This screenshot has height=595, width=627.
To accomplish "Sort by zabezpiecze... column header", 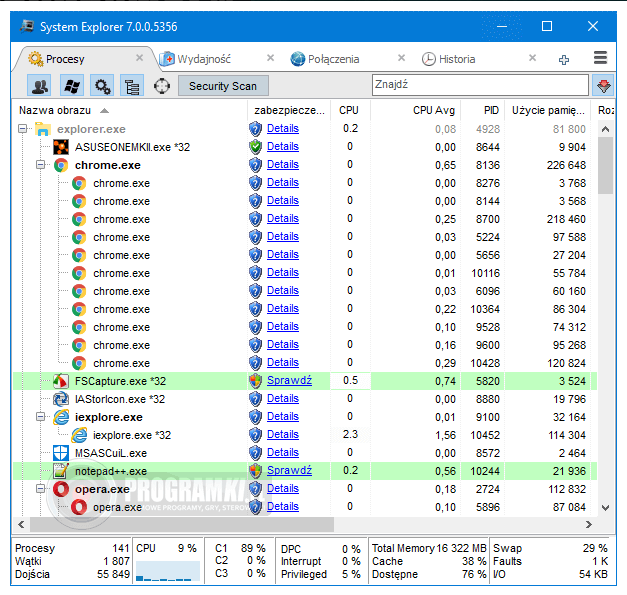I will [290, 110].
